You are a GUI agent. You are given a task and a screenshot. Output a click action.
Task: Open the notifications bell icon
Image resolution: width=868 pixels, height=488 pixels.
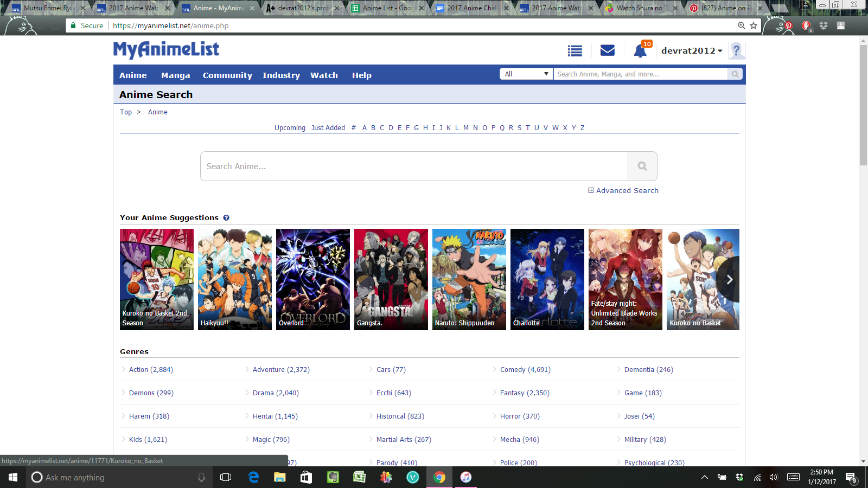click(640, 51)
